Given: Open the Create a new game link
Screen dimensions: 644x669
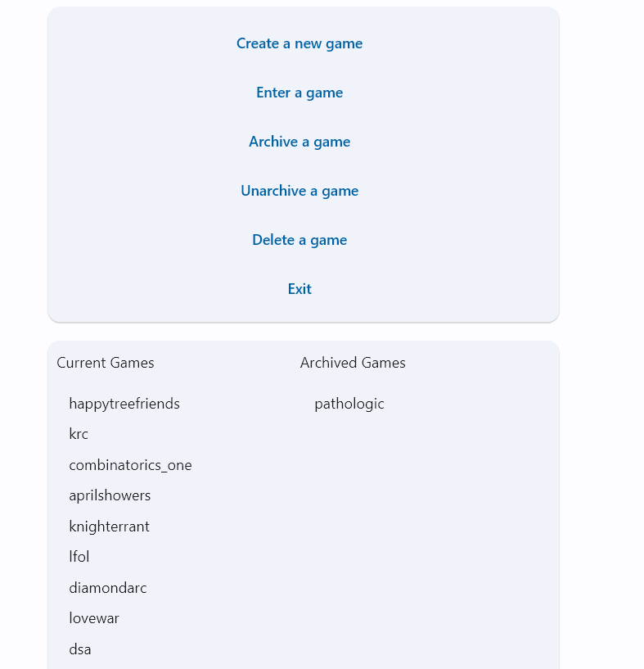Looking at the screenshot, I should click(299, 43).
